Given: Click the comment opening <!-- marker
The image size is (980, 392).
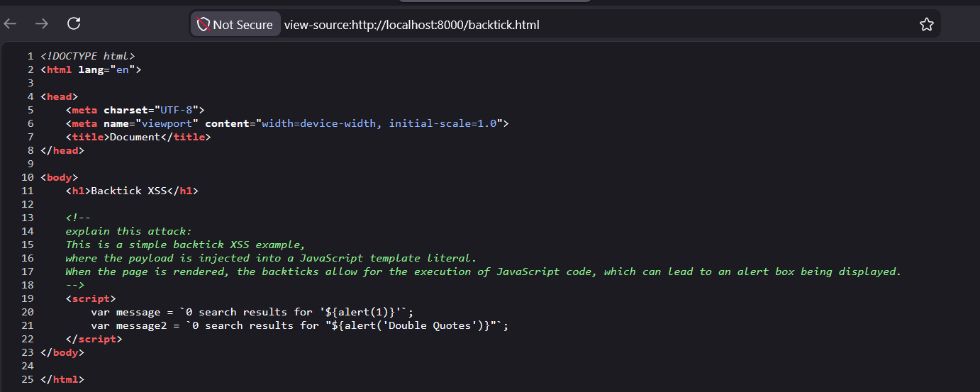Looking at the screenshot, I should click(x=78, y=218).
